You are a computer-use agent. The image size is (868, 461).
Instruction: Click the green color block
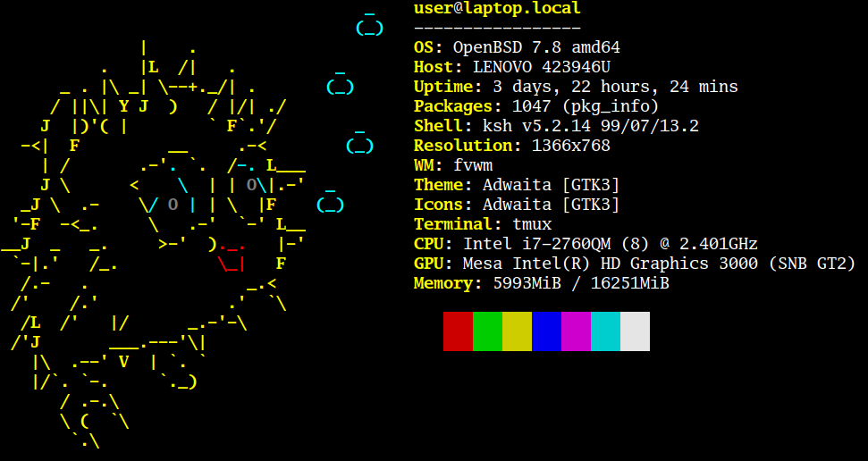coord(488,331)
